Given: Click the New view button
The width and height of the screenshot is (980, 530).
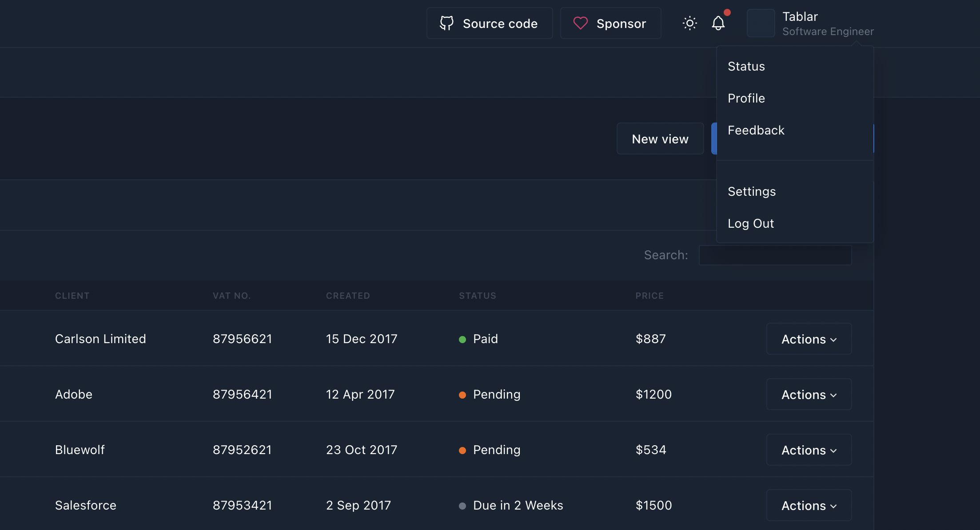Looking at the screenshot, I should [660, 139].
